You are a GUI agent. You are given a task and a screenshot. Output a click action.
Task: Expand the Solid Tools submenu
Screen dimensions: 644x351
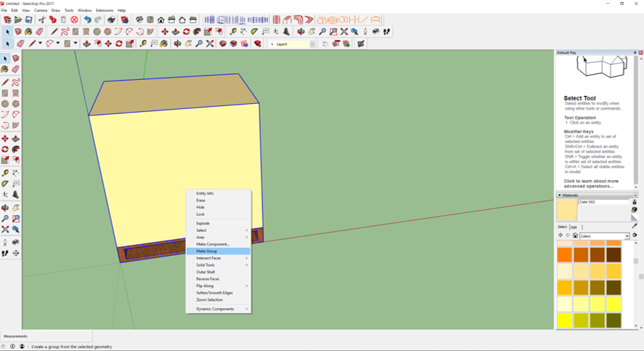(219, 265)
